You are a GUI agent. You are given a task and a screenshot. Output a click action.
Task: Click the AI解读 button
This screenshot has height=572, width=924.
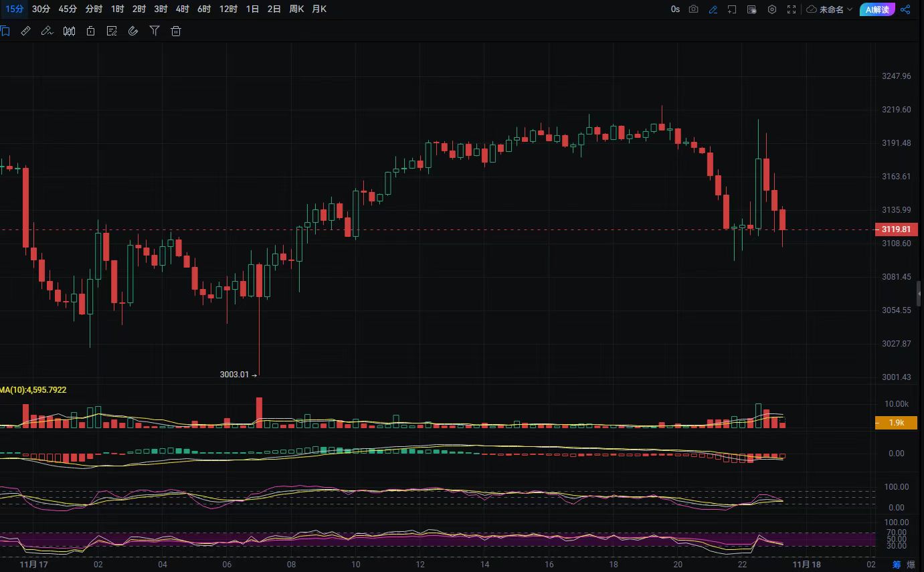(x=876, y=9)
